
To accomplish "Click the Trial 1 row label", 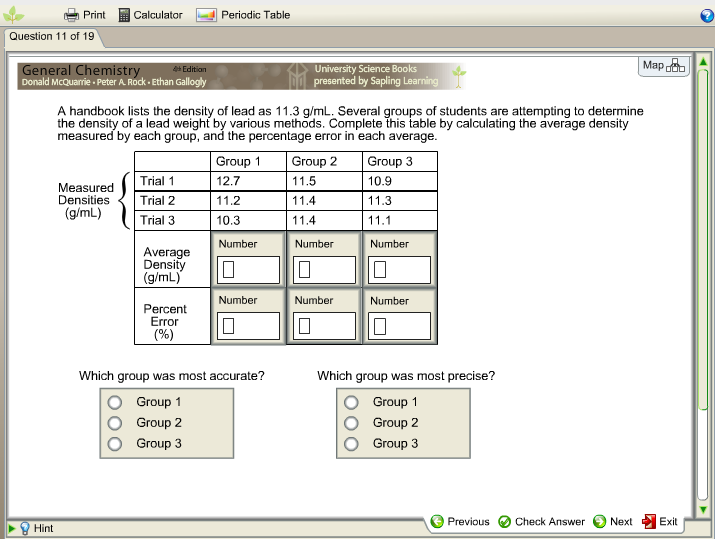I will (157, 181).
